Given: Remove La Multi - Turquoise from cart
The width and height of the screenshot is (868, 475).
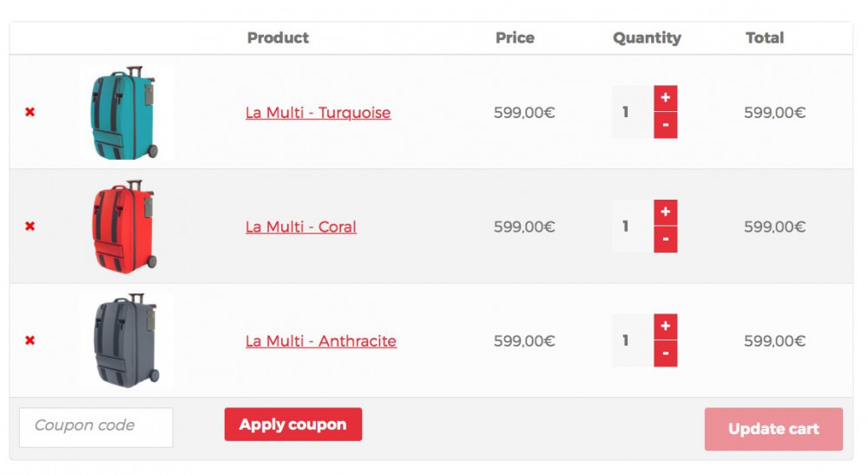Looking at the screenshot, I should (30, 112).
